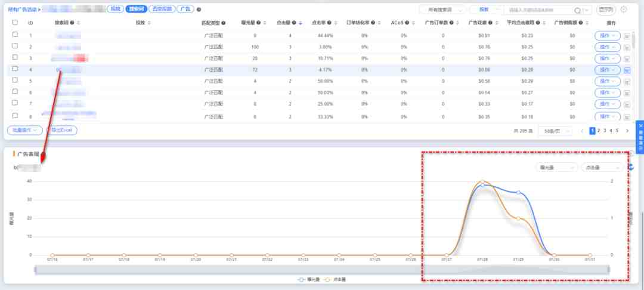Select active 搜索词 tab
Image resolution: width=644 pixels, height=290 pixels.
coord(136,9)
